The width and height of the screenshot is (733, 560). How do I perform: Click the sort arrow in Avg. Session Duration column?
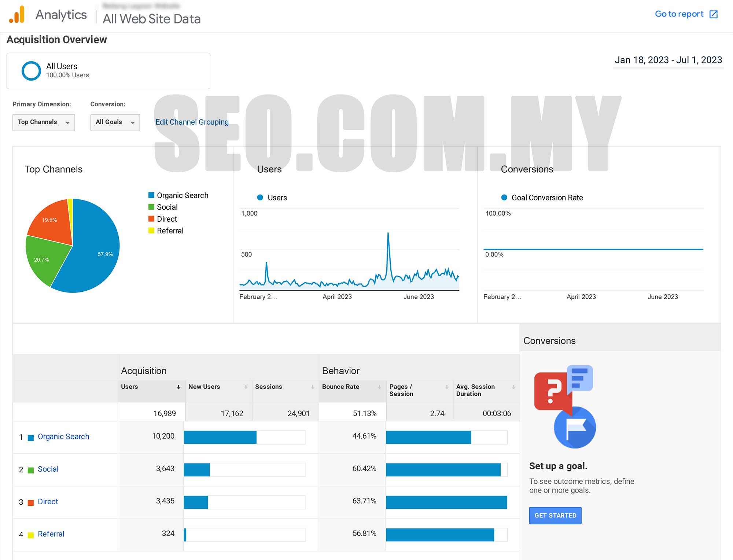[x=513, y=387]
